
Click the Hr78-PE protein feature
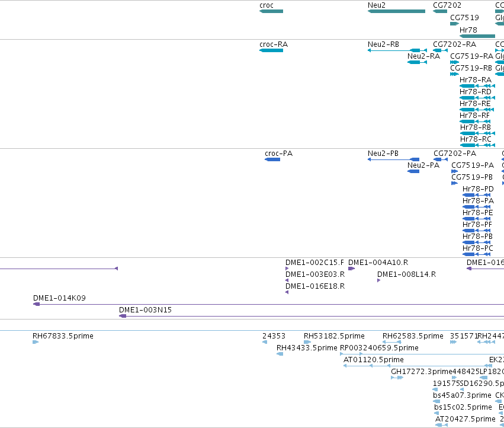coord(476,219)
